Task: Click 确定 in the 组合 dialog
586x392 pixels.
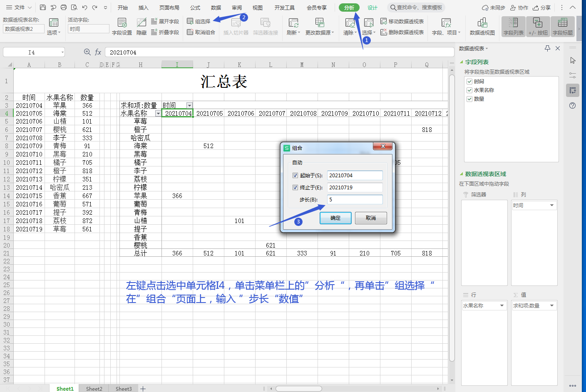Action: [x=335, y=218]
